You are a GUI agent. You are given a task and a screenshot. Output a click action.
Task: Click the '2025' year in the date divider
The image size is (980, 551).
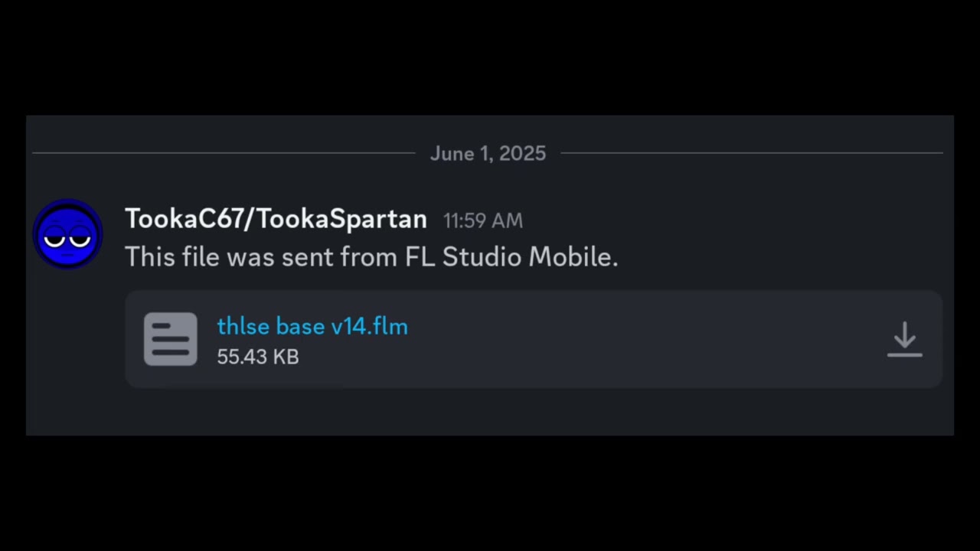[523, 154]
